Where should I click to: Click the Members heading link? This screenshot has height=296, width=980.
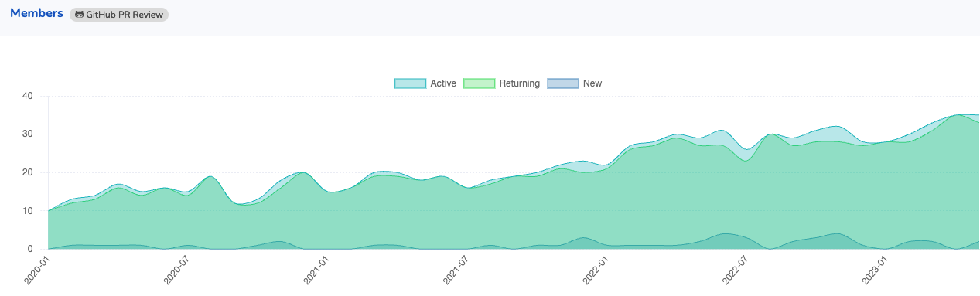coord(36,13)
